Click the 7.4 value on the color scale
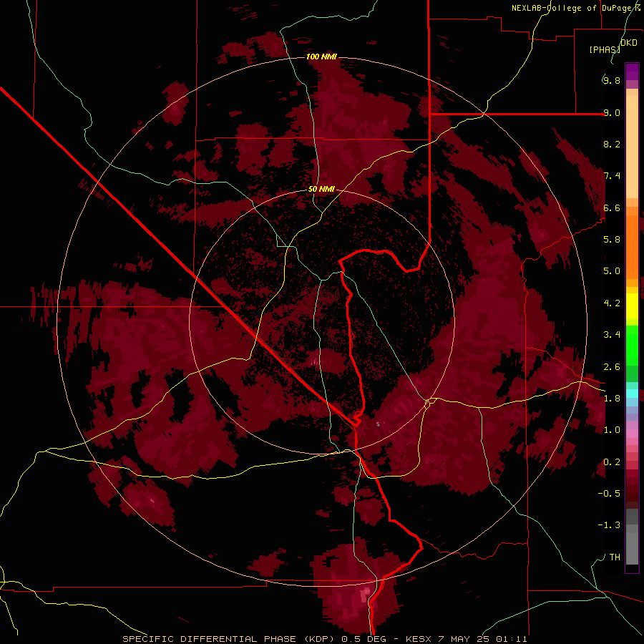This screenshot has width=644, height=644. point(612,176)
